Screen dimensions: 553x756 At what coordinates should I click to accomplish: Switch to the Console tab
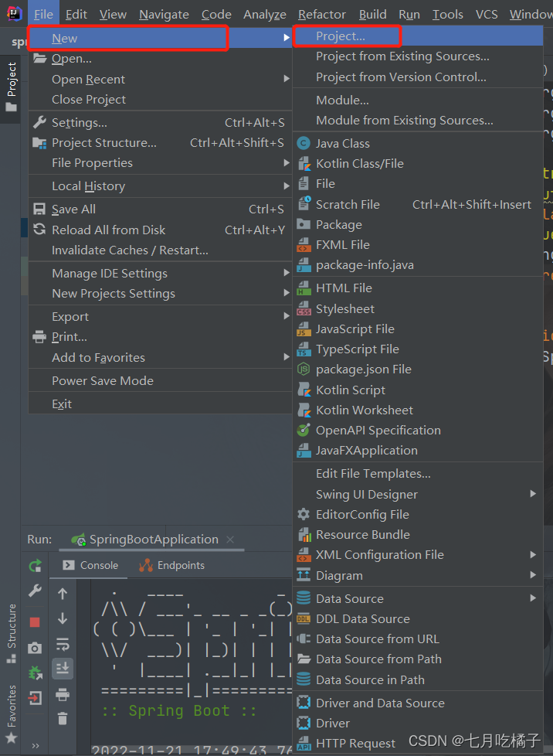click(x=91, y=565)
